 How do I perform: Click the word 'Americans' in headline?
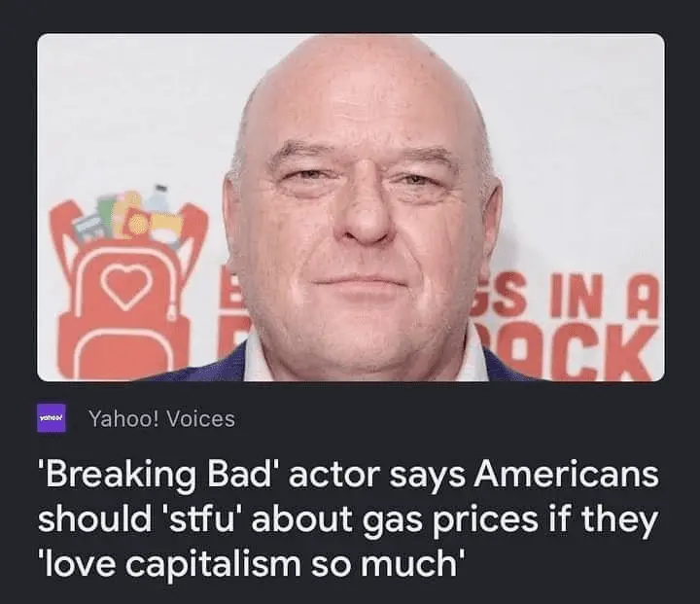(567, 475)
